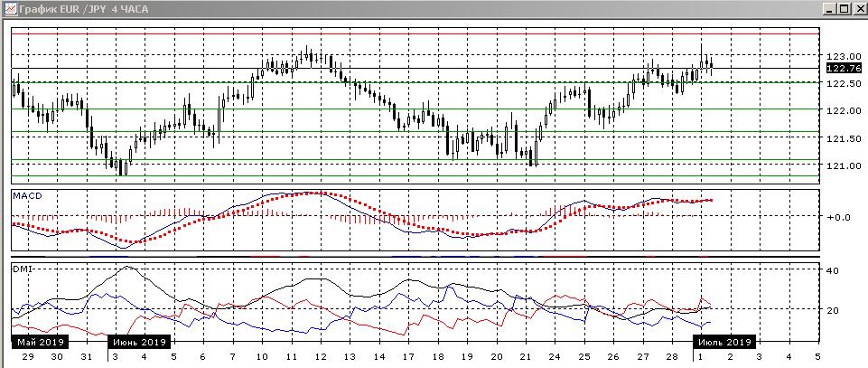The height and width of the screenshot is (368, 868).
Task: Click the DMI 20 level axis label
Action: [834, 310]
